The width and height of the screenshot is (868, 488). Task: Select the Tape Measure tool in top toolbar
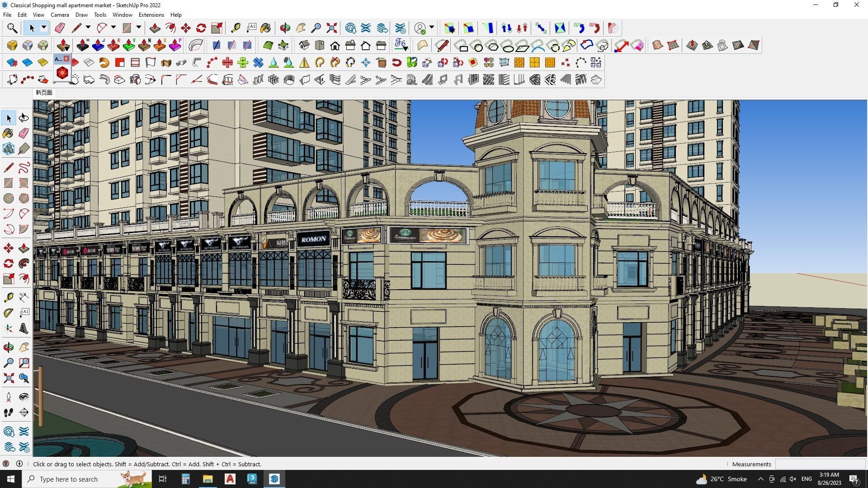click(x=236, y=28)
